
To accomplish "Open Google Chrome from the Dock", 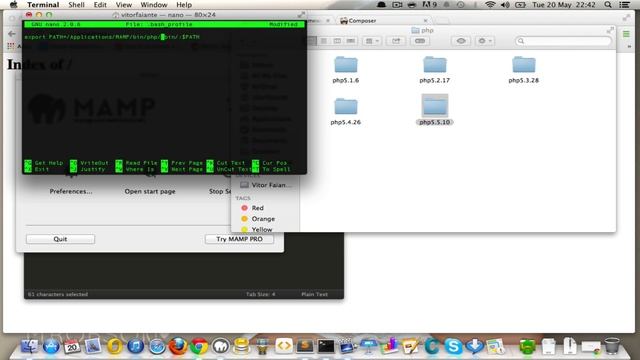I will click(199, 347).
